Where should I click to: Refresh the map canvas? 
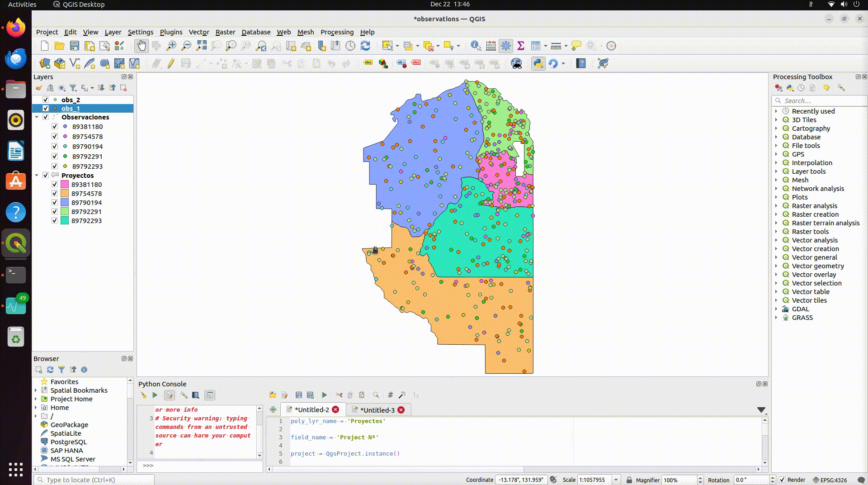[365, 45]
